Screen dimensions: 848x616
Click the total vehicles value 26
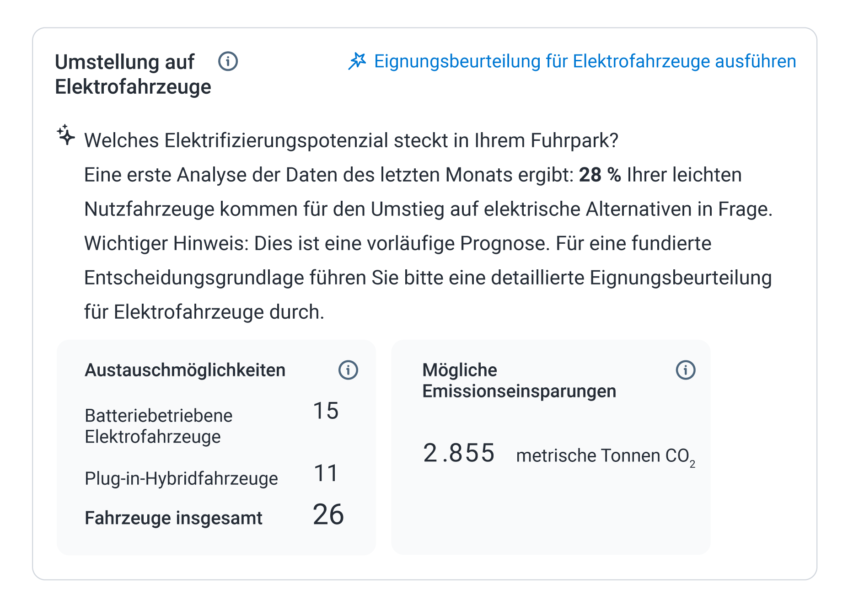click(327, 515)
